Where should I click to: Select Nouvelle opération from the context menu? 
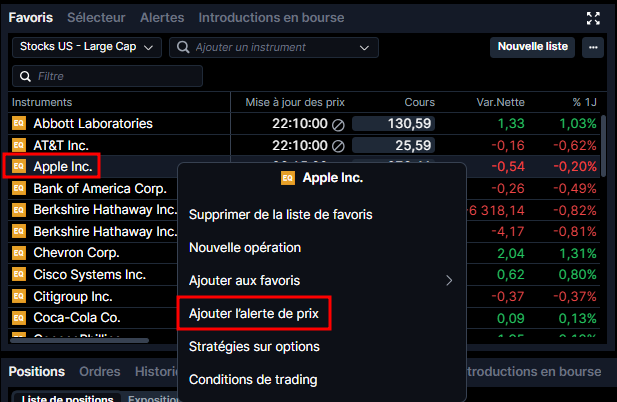[x=245, y=247]
